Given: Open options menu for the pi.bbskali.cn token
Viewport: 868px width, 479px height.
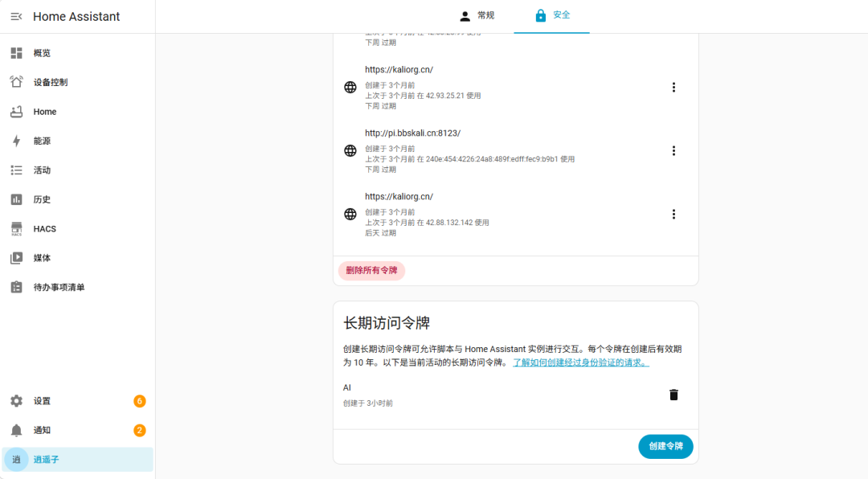Looking at the screenshot, I should (x=674, y=150).
